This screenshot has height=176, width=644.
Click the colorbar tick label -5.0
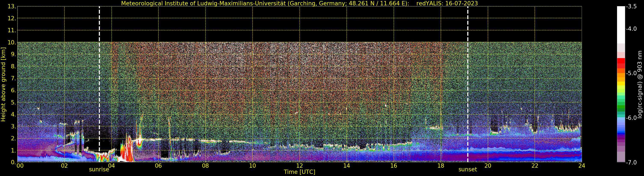point(631,73)
